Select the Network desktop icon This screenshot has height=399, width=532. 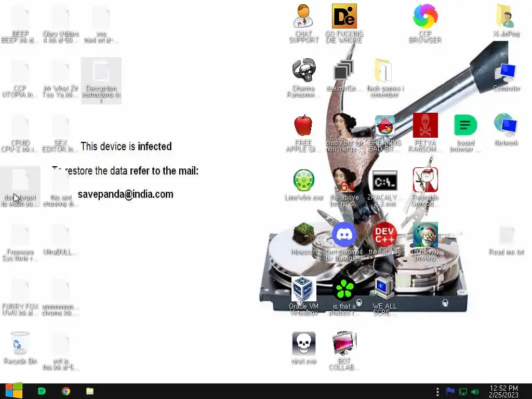click(506, 129)
